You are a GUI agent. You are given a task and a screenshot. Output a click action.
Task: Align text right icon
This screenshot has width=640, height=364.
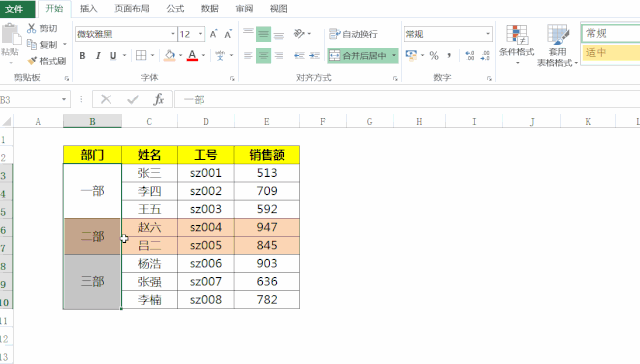coord(279,55)
